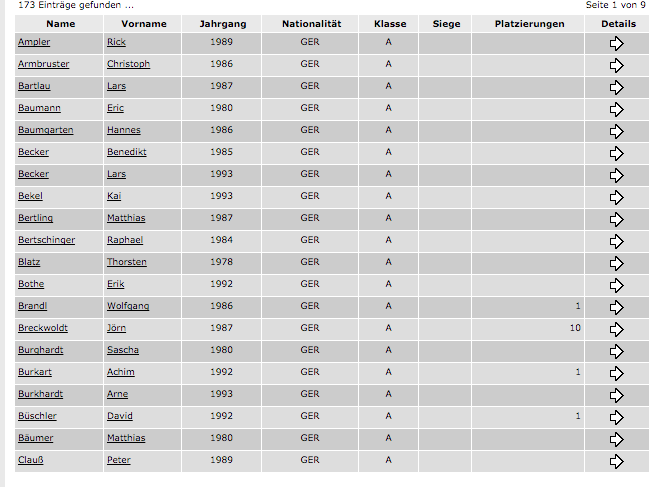The width and height of the screenshot is (653, 487).
Task: Open details arrow for Büschler David
Action: coord(616,417)
